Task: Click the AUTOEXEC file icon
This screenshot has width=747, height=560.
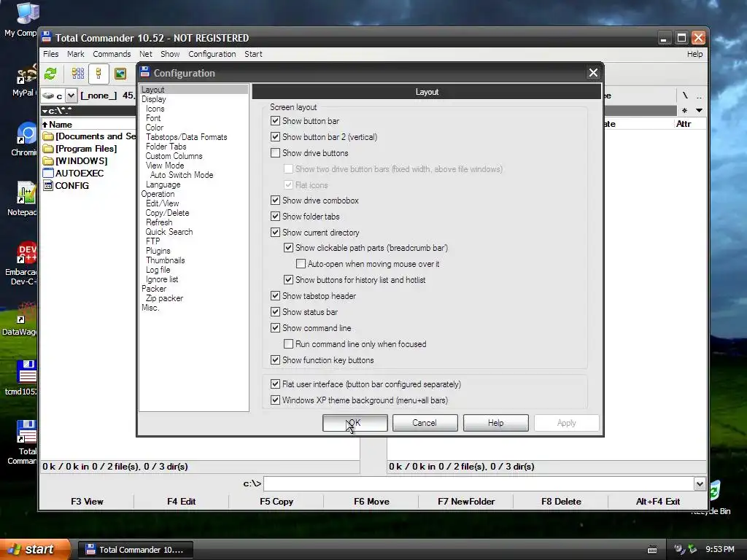Action: [x=48, y=174]
